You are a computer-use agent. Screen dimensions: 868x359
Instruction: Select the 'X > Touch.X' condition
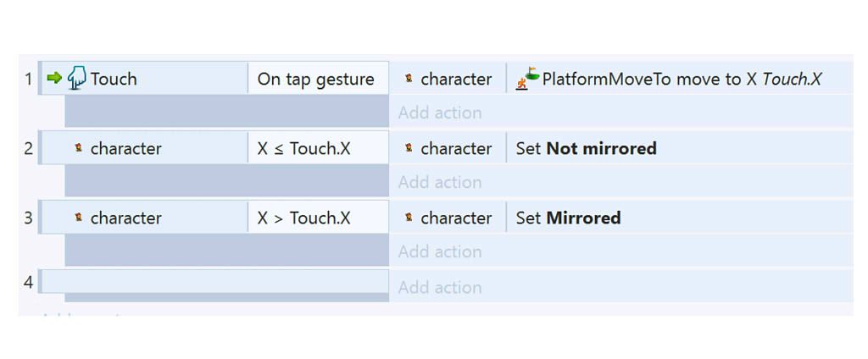click(x=303, y=218)
